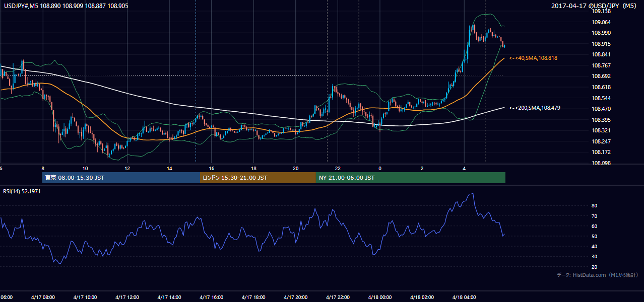
Task: Click hour label 10 under price chart
Action: point(85,168)
